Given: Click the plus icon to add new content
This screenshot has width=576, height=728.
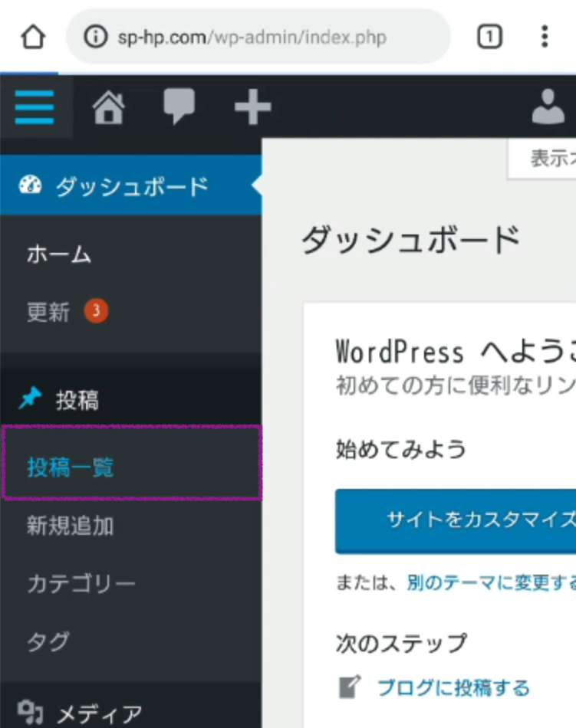Looking at the screenshot, I should coord(252,107).
